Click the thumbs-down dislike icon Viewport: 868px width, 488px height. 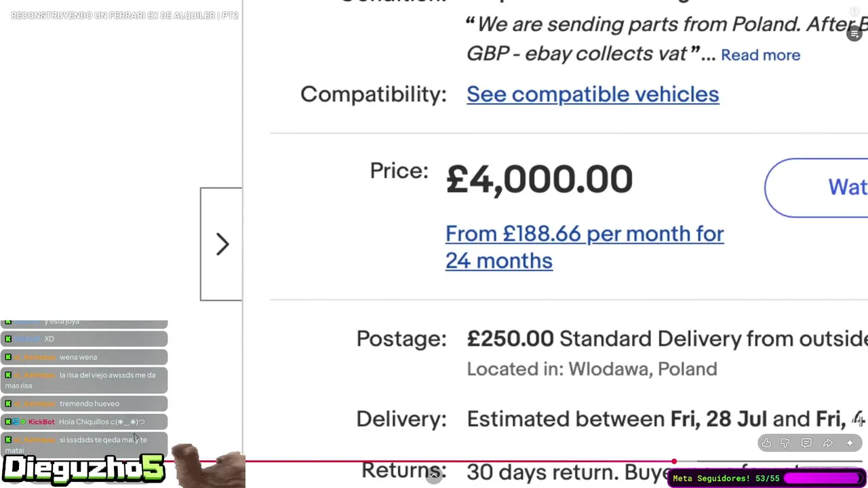tap(785, 443)
